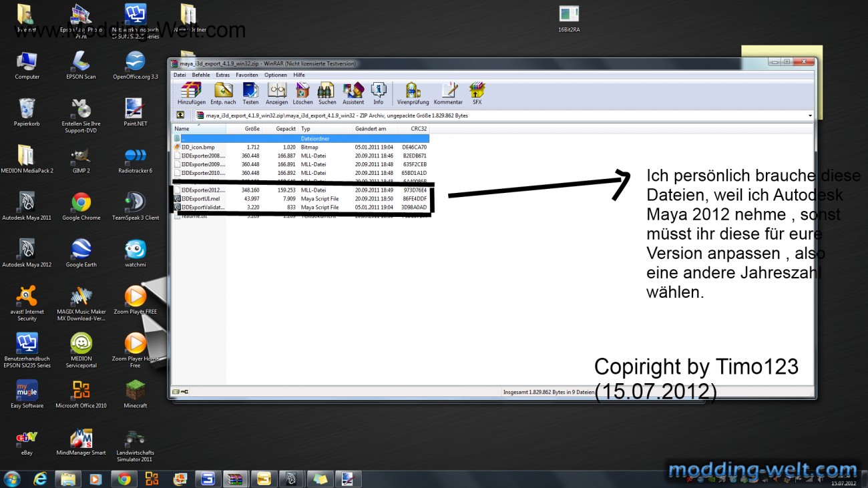Sort by the CRC32 column header

tap(413, 129)
